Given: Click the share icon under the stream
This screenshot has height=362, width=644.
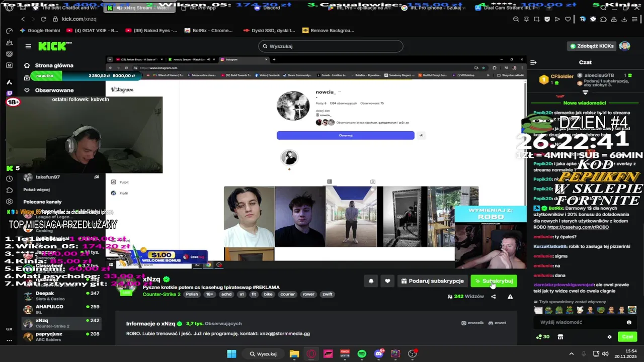Looking at the screenshot, I should (493, 297).
